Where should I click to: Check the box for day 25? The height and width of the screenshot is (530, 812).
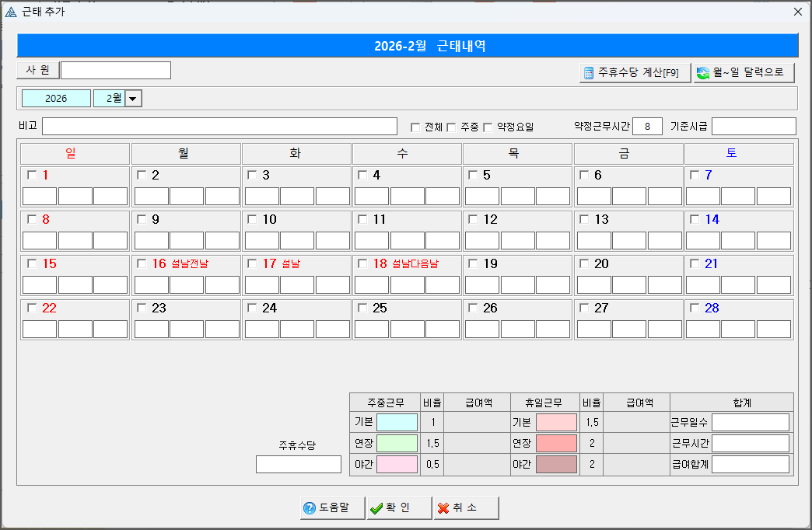pyautogui.click(x=362, y=308)
